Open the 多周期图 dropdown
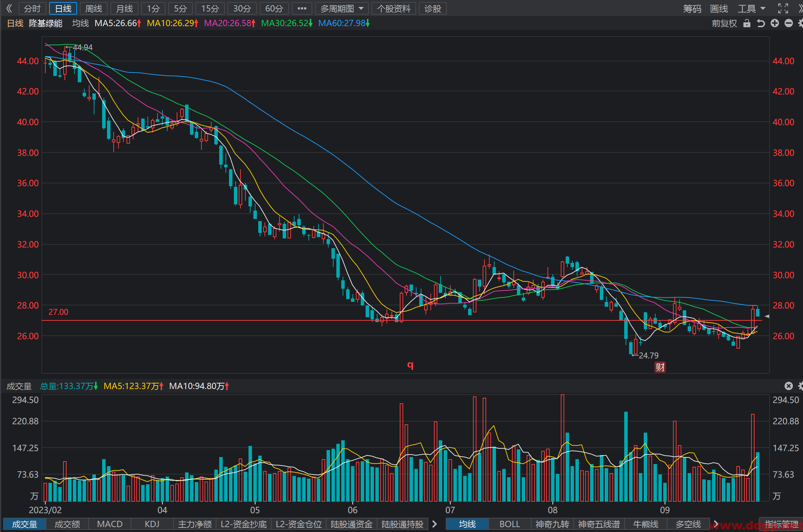Screen dimensions: 803x532 tap(342, 8)
